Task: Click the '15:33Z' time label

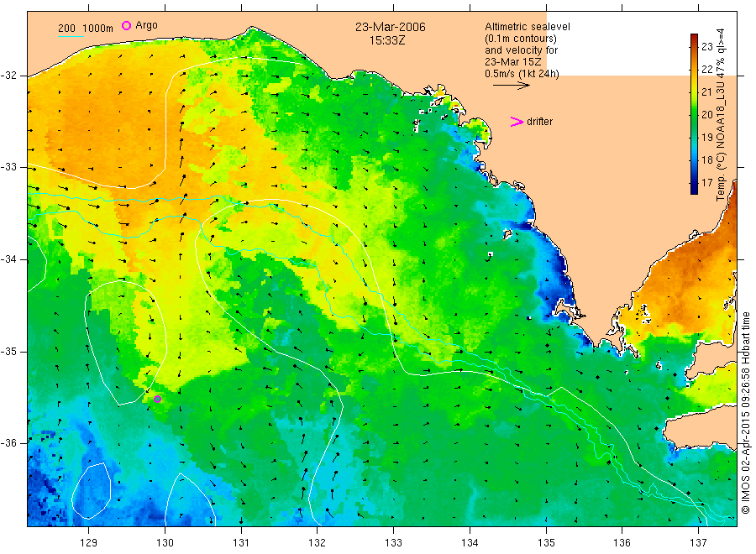Action: 387,41
